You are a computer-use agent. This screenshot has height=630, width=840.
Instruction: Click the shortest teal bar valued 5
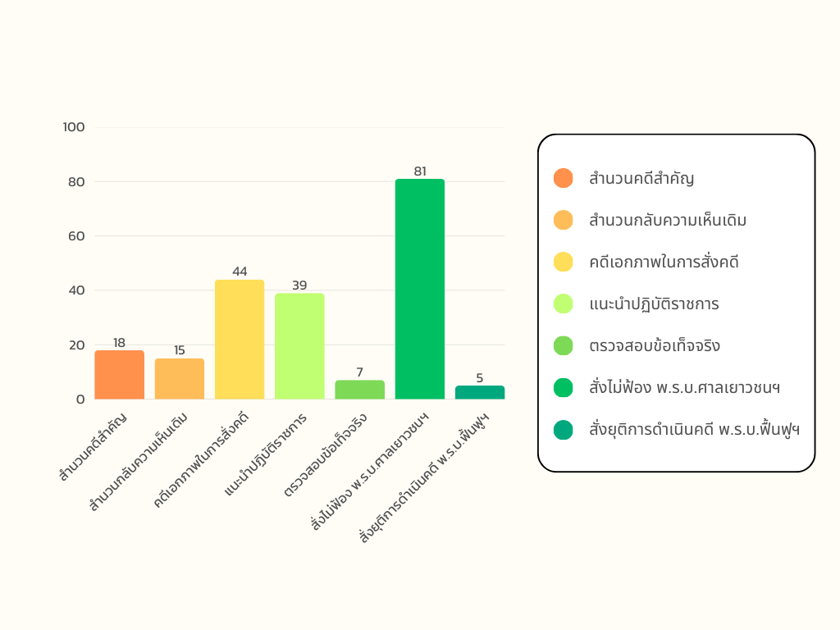point(480,392)
